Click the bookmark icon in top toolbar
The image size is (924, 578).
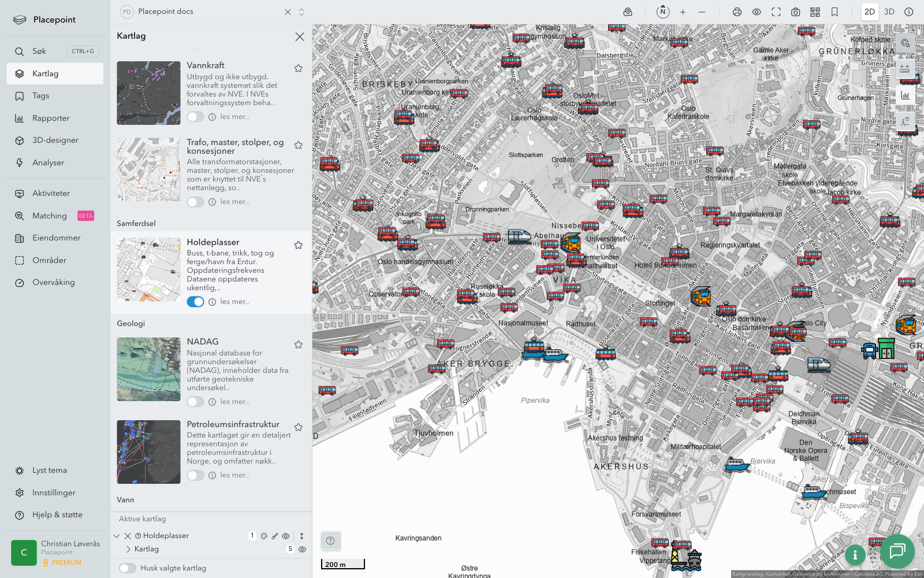click(x=834, y=12)
